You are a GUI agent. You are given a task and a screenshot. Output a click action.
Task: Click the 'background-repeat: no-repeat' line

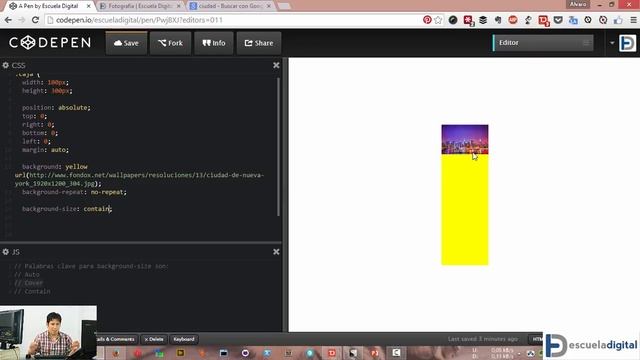click(74, 192)
